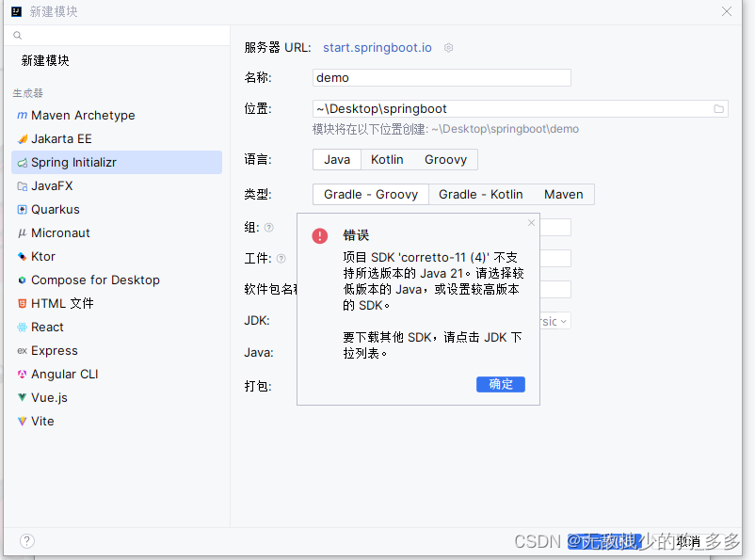Select the Maven Archetype generator
The image size is (755, 560).
click(117, 116)
